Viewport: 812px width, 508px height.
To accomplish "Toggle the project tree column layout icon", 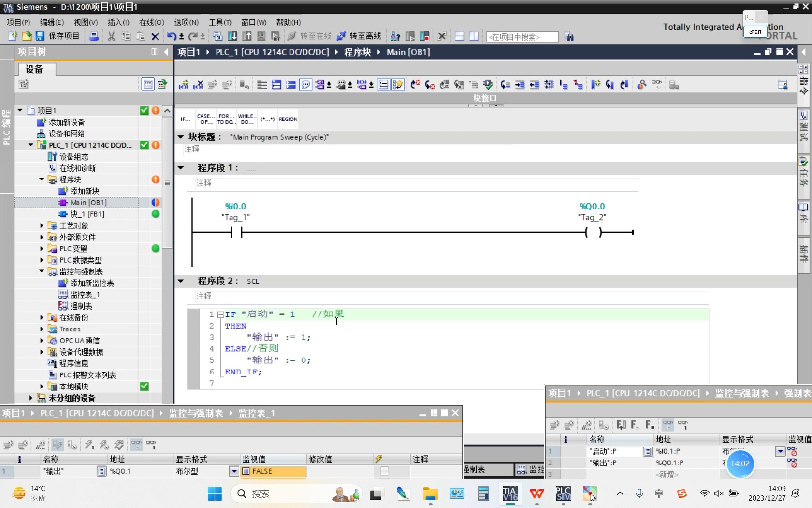I will [154, 52].
